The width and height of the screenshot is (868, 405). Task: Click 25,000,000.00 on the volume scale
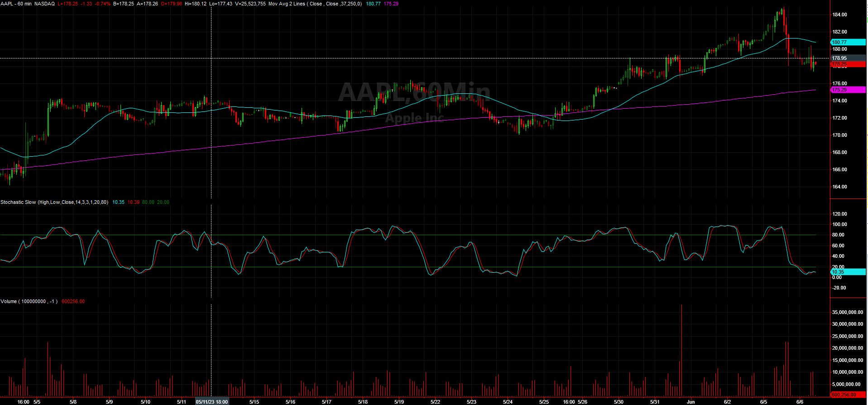tap(848, 336)
